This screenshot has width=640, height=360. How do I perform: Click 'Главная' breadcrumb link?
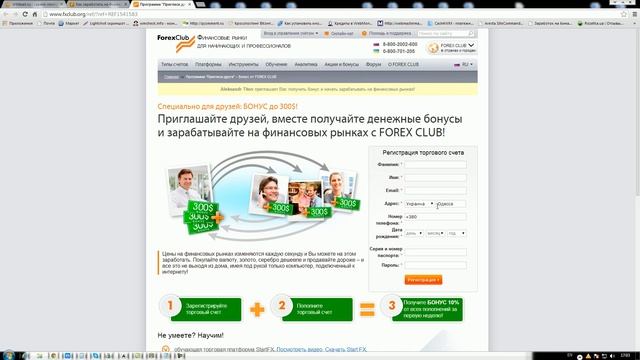point(171,77)
